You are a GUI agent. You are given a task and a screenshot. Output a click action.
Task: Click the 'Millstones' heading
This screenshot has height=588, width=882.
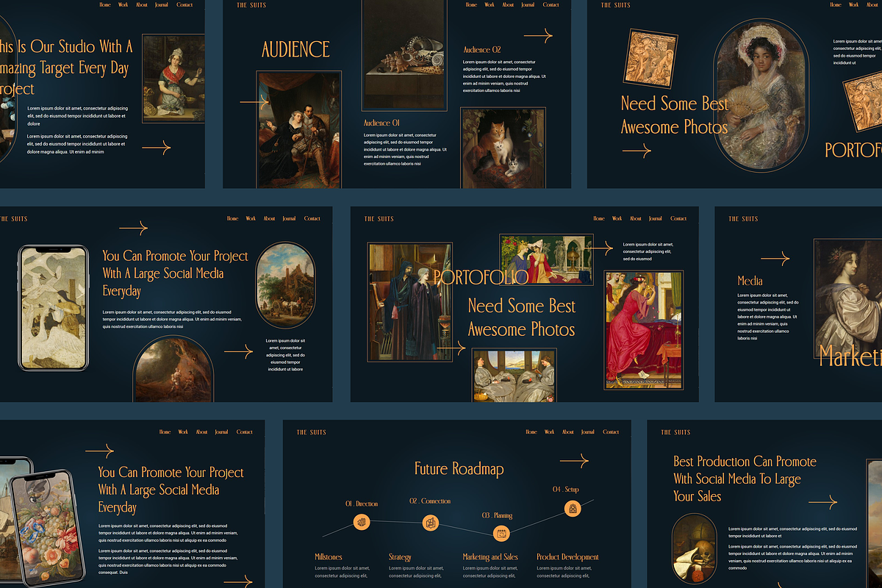329,557
